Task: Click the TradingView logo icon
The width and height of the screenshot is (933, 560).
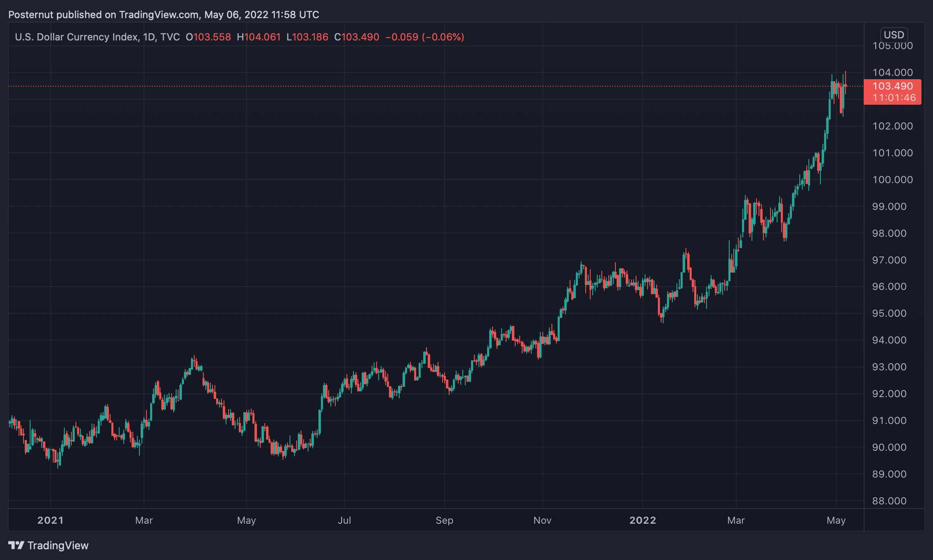Action: point(16,546)
